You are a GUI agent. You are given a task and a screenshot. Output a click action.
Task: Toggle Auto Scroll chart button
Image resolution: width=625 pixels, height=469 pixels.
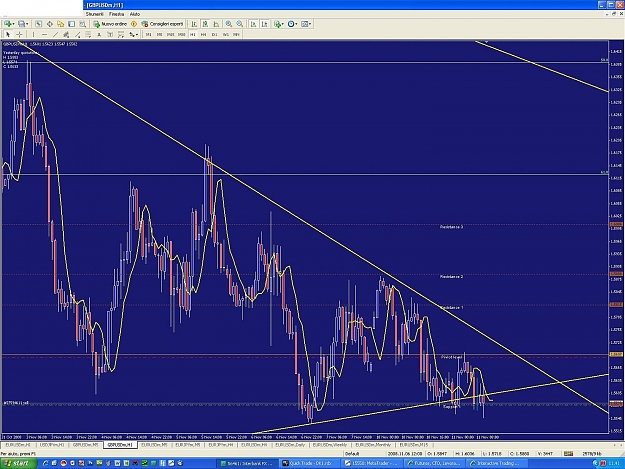pos(253,24)
